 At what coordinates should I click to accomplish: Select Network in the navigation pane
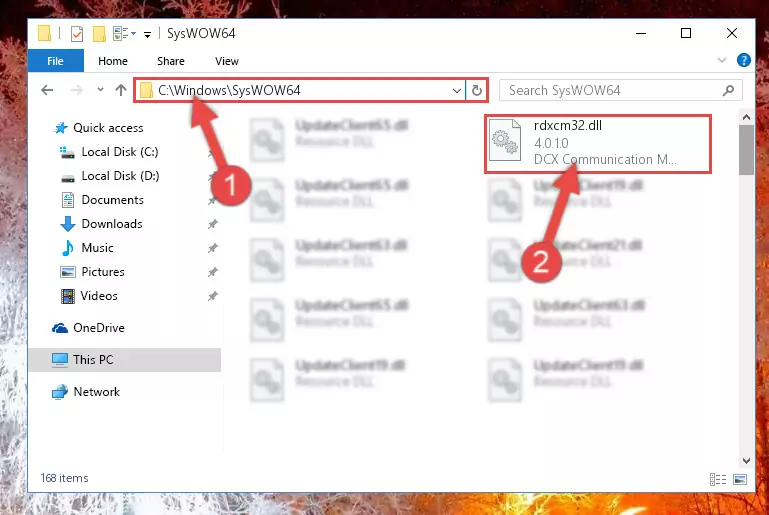[x=97, y=392]
